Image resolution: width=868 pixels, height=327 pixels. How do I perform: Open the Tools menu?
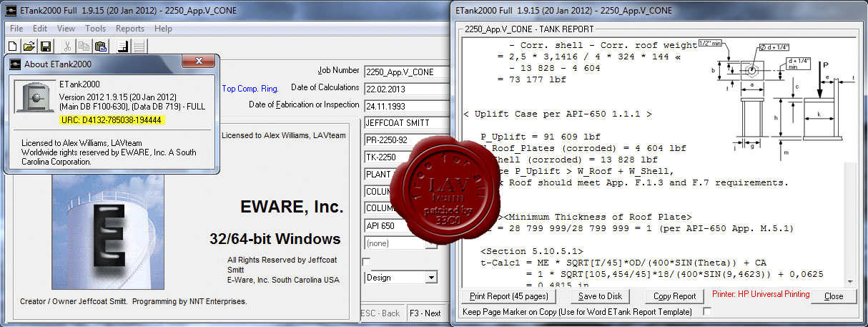[x=95, y=29]
